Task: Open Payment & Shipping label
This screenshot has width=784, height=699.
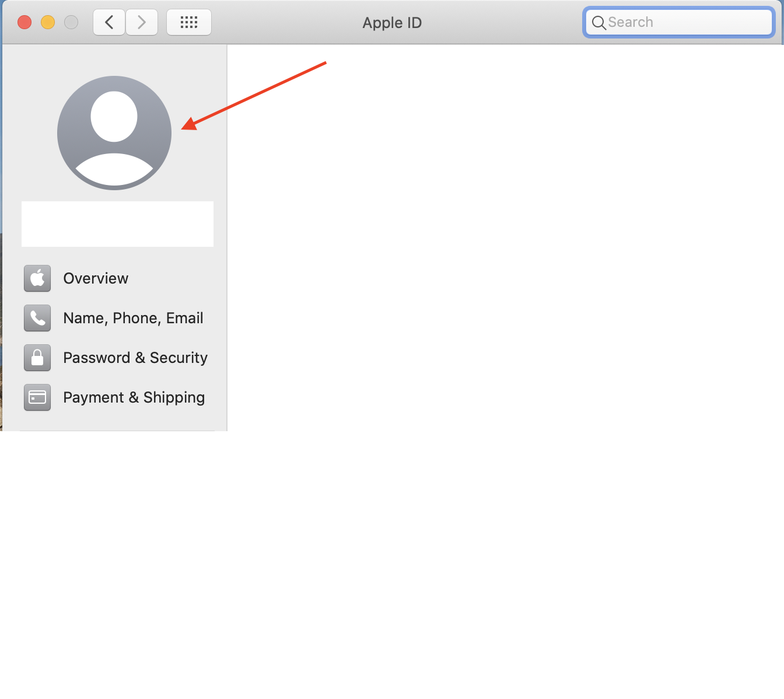Action: click(x=134, y=397)
